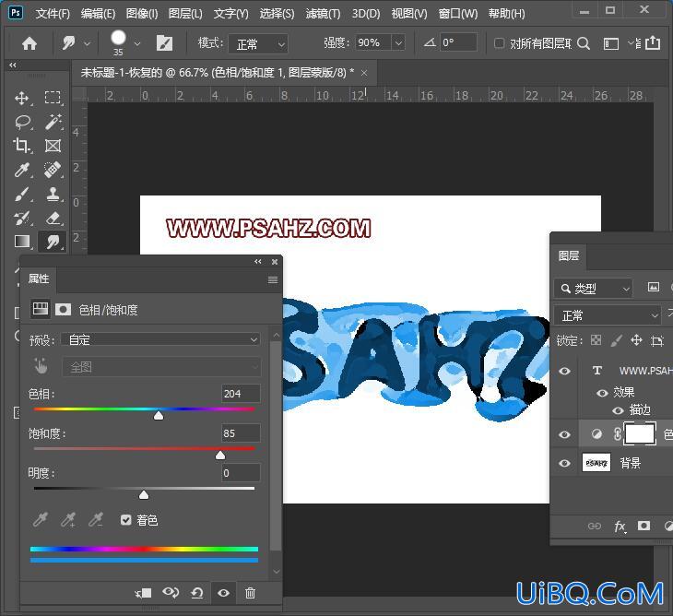The image size is (673, 616).
Task: Hide the 背景 background layer
Action: pyautogui.click(x=565, y=463)
